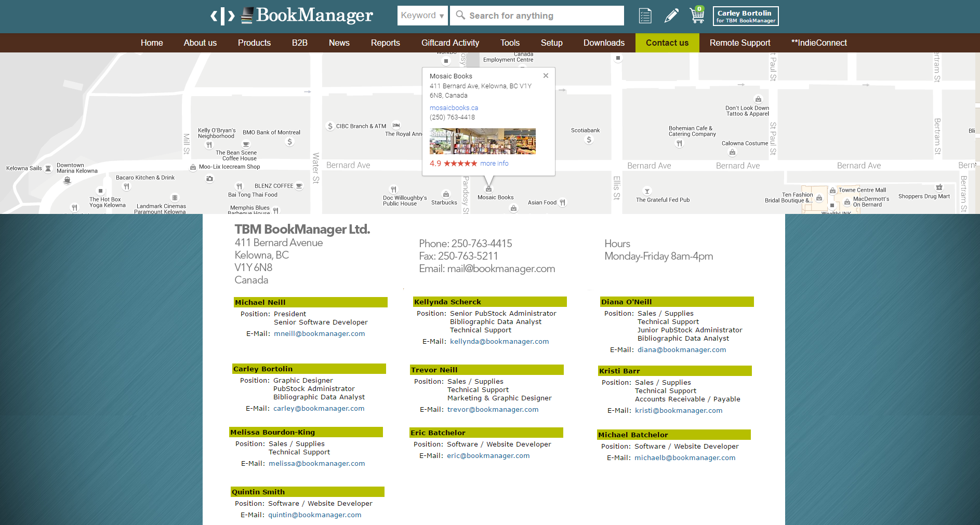Click the Starbucks marker on the map

coord(446,194)
